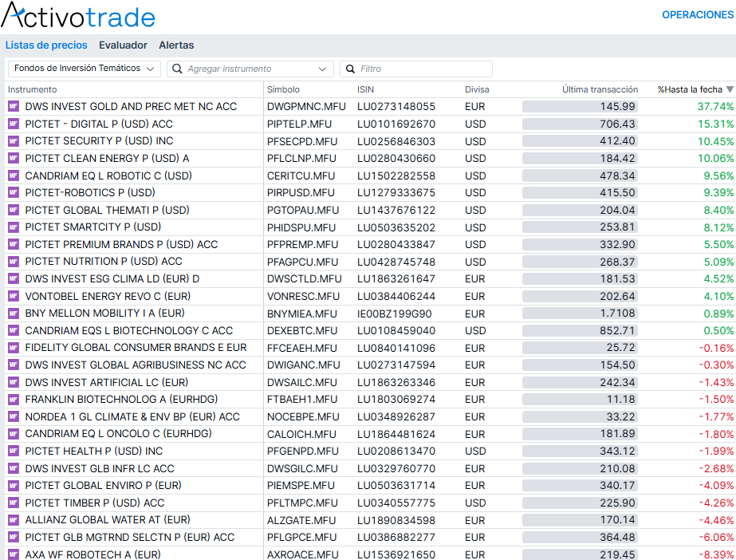Click magnifier icon in Agregar instrumento box

click(177, 69)
